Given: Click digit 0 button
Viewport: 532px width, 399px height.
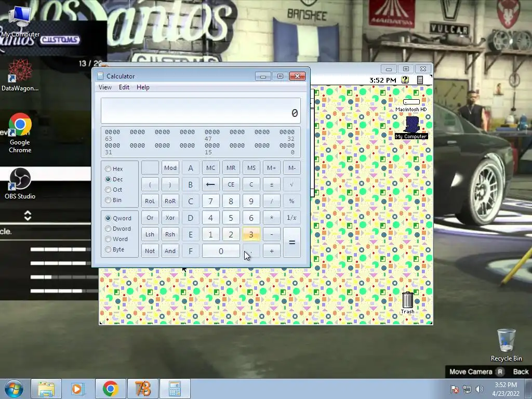Looking at the screenshot, I should [221, 251].
